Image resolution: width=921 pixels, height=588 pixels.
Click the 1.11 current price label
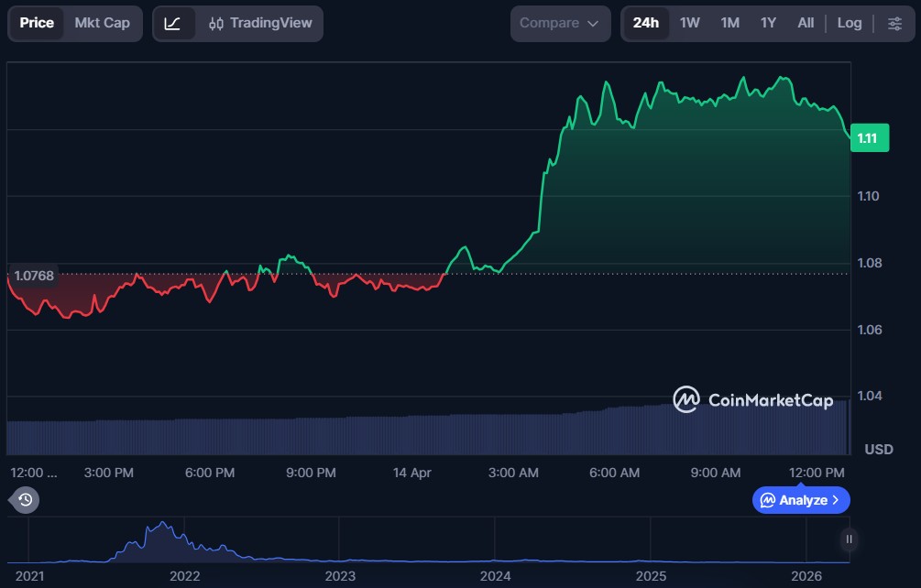click(868, 138)
